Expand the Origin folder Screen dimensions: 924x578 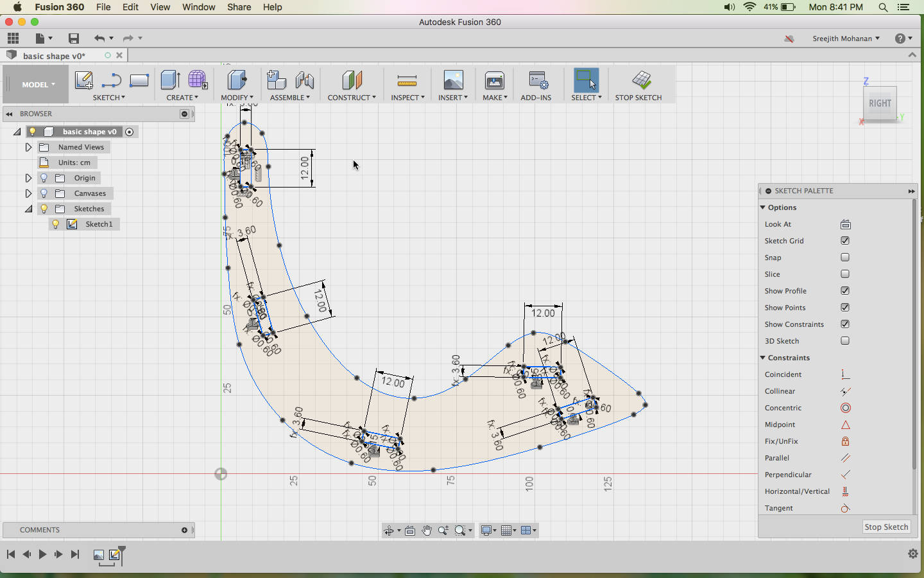pyautogui.click(x=28, y=178)
